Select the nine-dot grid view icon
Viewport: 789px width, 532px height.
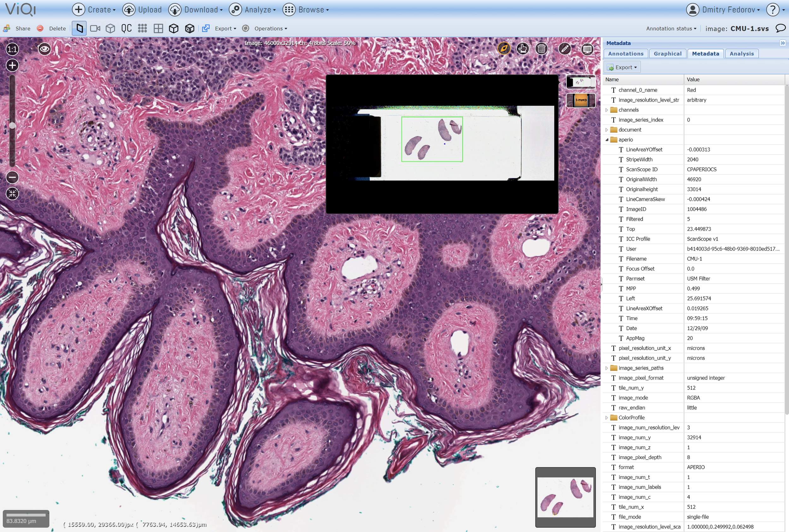142,28
